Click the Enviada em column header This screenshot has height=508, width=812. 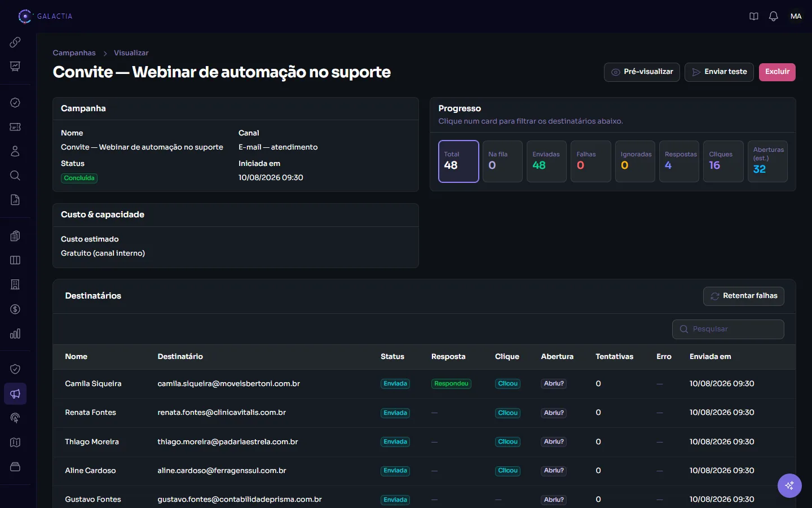710,357
